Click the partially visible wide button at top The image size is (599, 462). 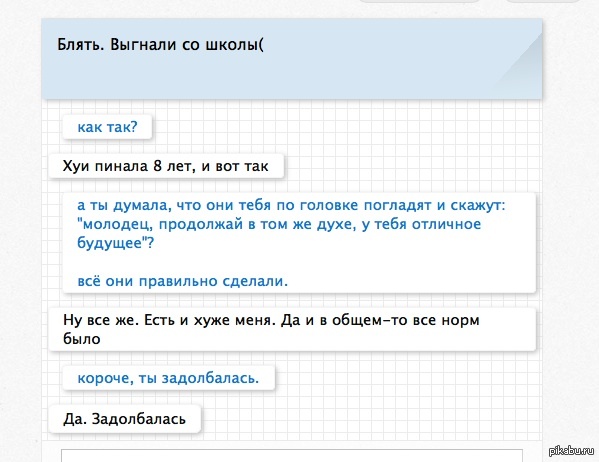420,1
